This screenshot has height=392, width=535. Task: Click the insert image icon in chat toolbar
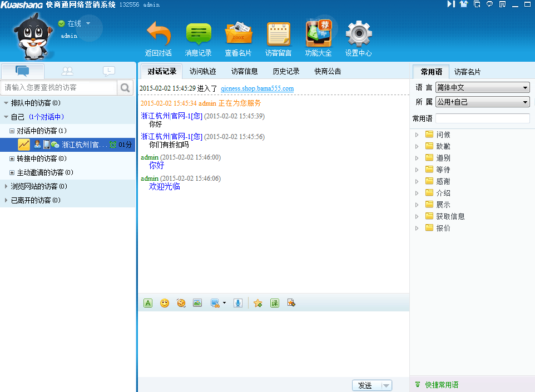pyautogui.click(x=197, y=303)
